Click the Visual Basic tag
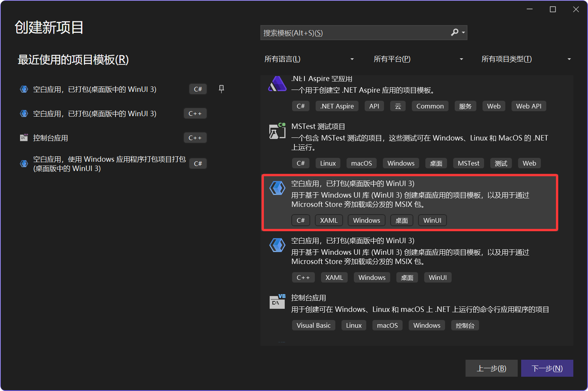 [x=314, y=325]
